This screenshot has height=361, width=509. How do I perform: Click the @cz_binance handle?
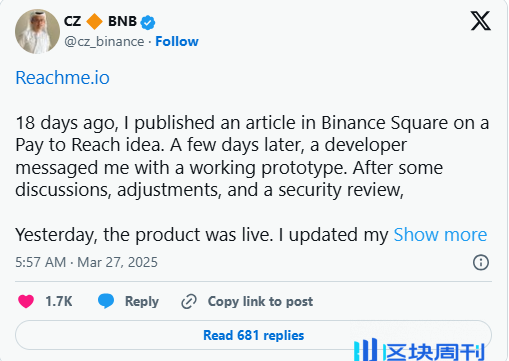[x=104, y=42]
